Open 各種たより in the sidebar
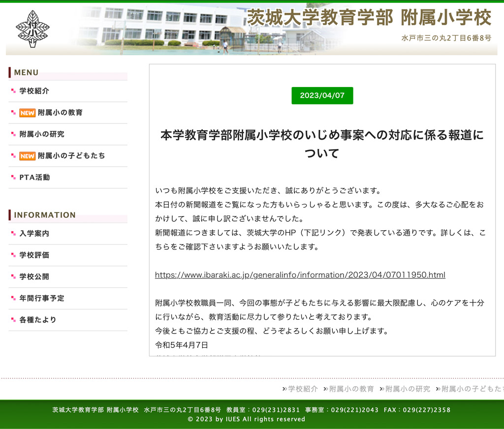 coord(38,320)
